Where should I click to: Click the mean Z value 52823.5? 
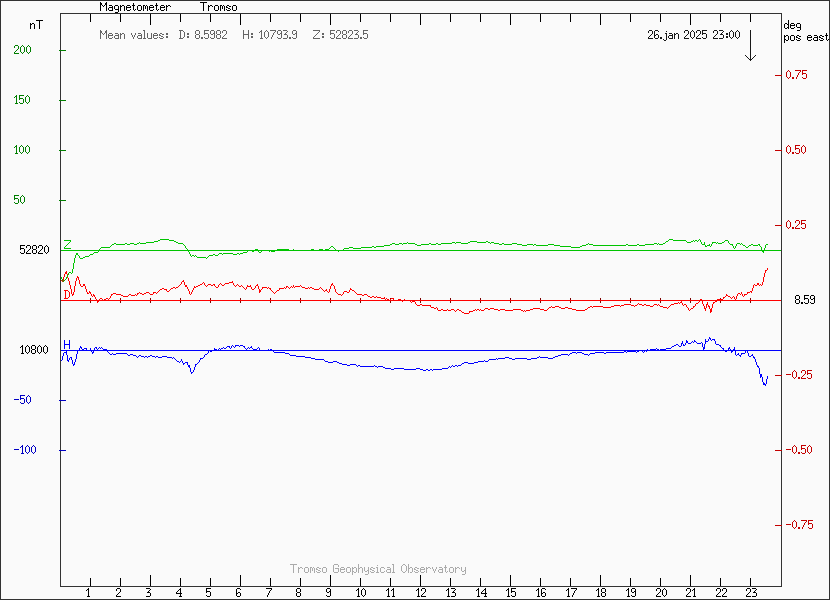point(340,35)
